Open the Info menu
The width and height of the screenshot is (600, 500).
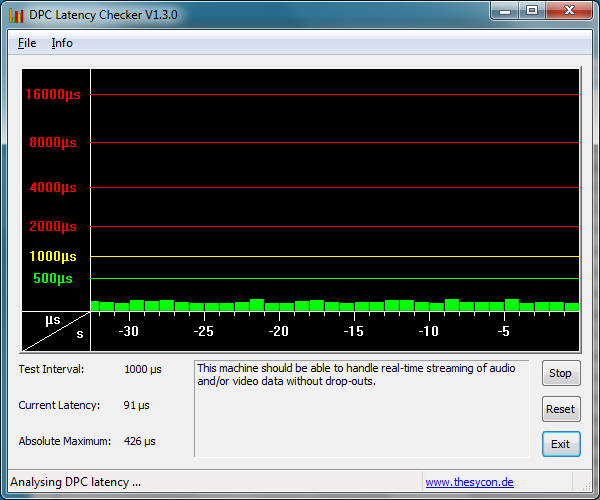pos(62,43)
